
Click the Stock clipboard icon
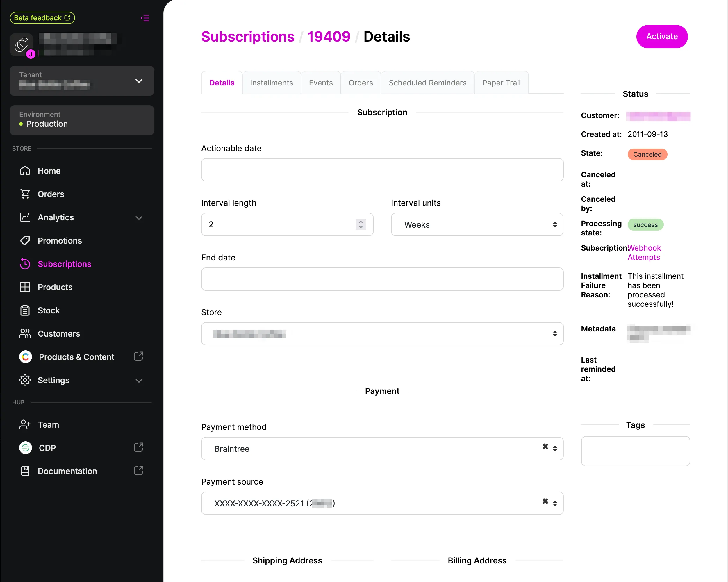tap(25, 310)
